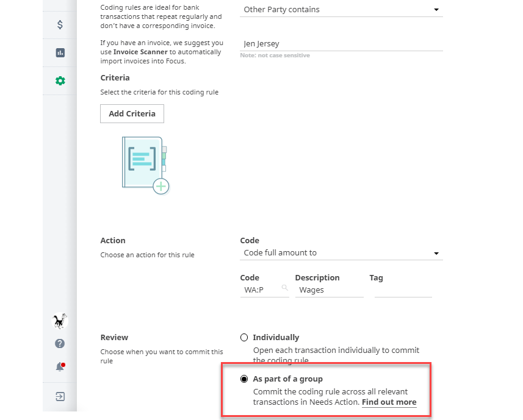Expand the Other Party contains dropdown
523x420 pixels.
click(341, 10)
